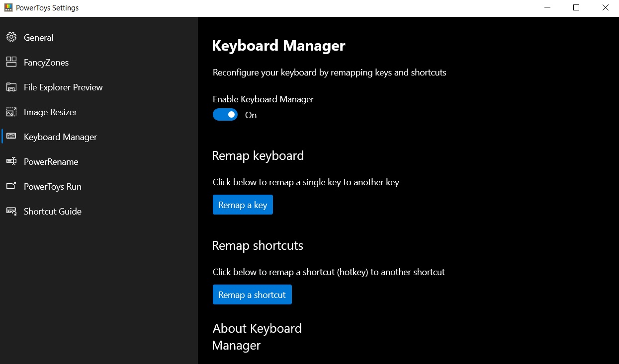The image size is (619, 364).
Task: Go to the Image Resizer settings
Action: point(99,112)
